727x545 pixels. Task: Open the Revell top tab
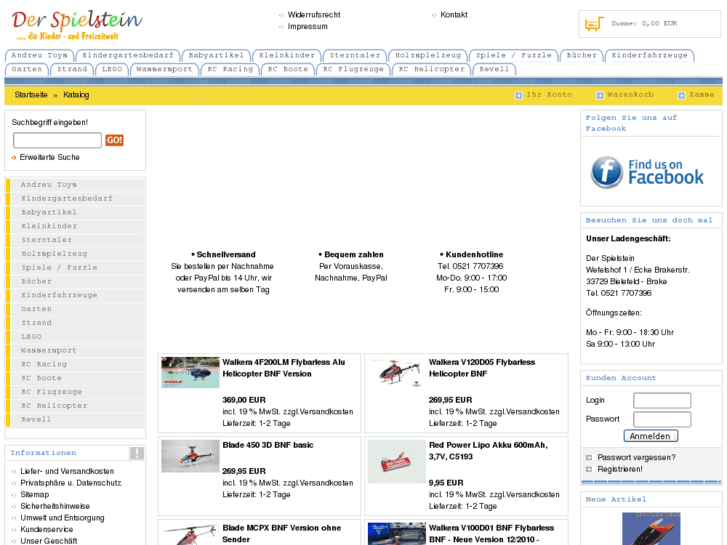point(494,69)
